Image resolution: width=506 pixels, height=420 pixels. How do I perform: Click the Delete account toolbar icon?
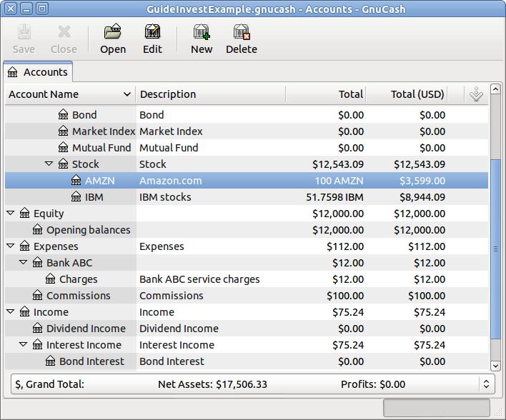[x=242, y=32]
